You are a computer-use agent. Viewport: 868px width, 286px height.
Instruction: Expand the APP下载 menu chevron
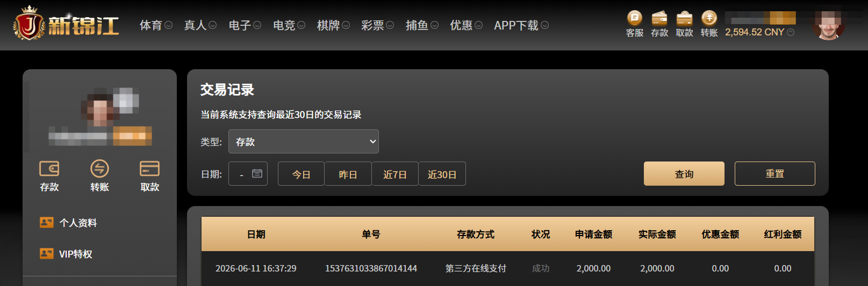545,25
